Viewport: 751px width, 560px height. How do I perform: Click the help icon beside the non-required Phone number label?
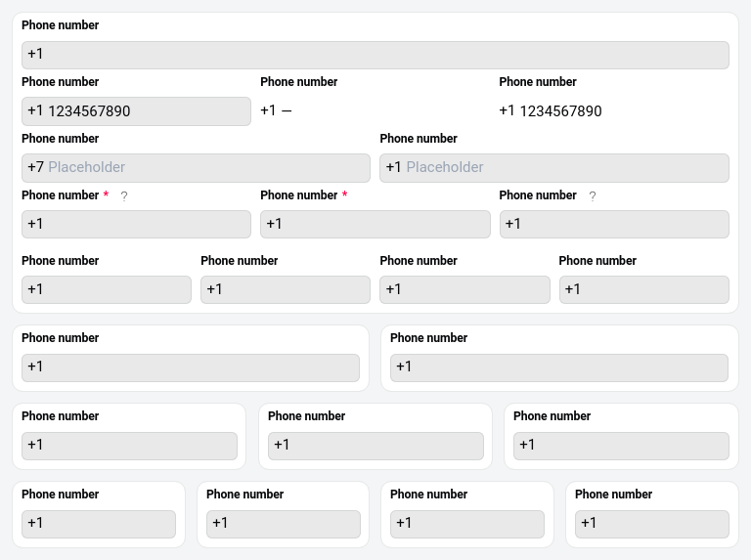click(x=592, y=195)
